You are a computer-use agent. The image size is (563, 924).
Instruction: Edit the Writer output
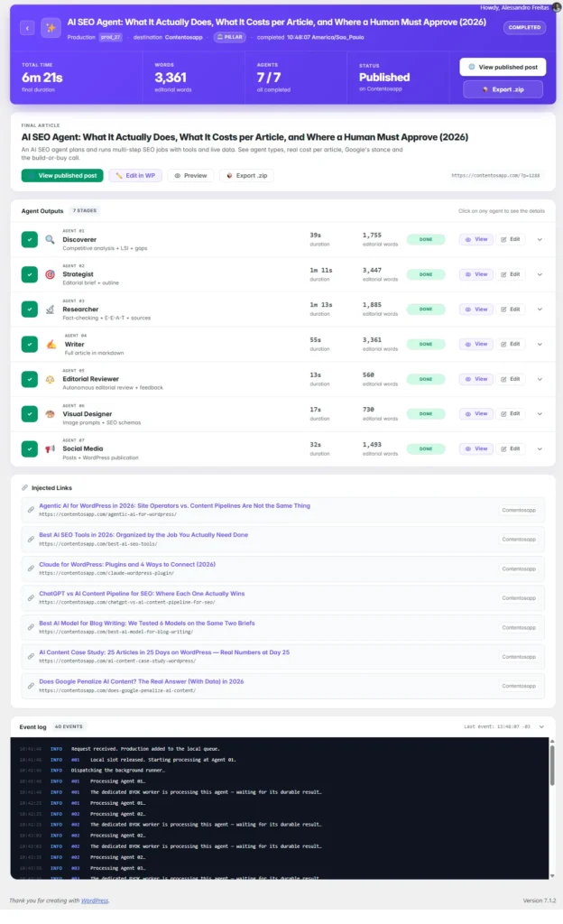point(511,344)
